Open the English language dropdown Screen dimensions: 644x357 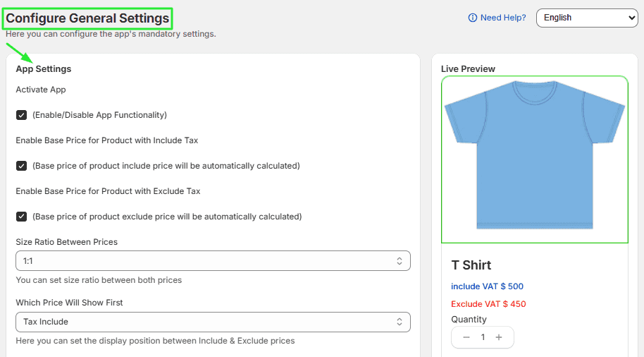click(x=587, y=18)
